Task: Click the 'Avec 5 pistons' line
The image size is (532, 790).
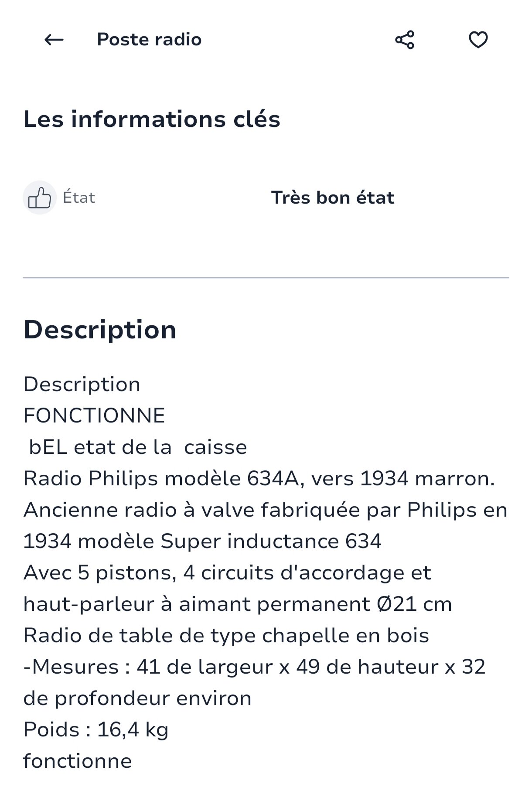Action: click(x=227, y=573)
